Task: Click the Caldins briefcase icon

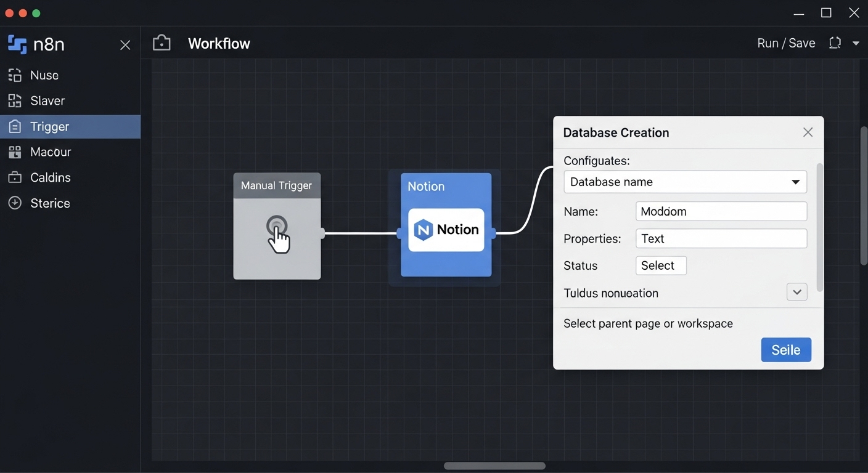Action: point(15,177)
